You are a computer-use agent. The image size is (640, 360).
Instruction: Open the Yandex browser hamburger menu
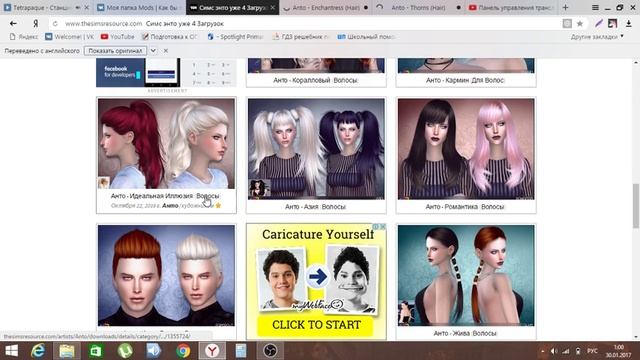tap(595, 7)
